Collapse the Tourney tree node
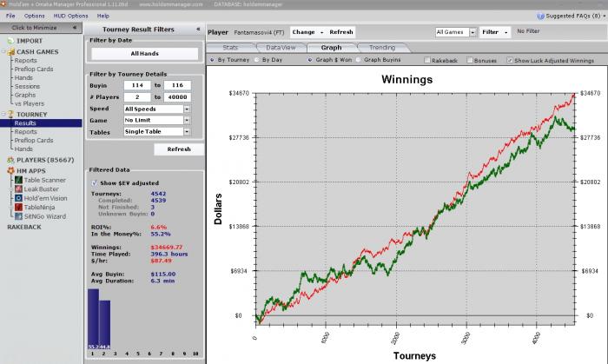The height and width of the screenshot is (364, 608). [3, 115]
